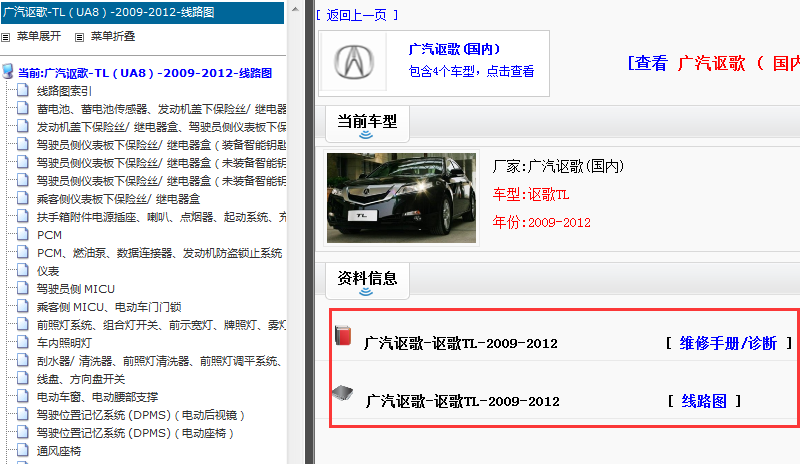Open 电动车窗、电动腰部支撑 tree item
This screenshot has height=464, width=800.
[x=97, y=397]
